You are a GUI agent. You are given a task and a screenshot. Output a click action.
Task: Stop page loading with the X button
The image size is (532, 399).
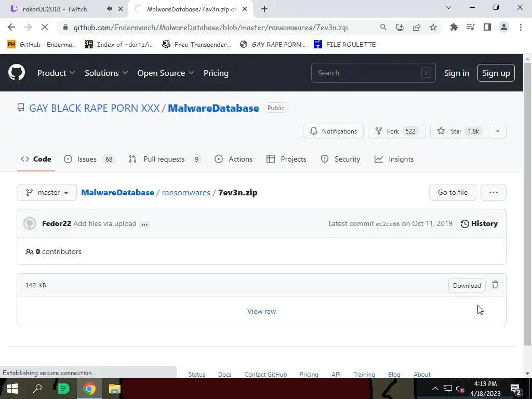point(45,28)
